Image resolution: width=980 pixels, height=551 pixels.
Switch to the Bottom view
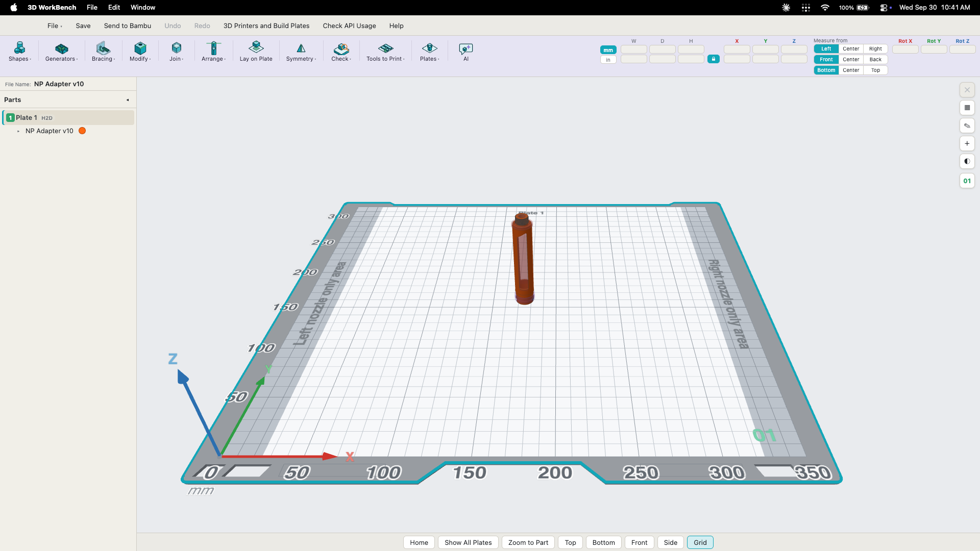[604, 542]
